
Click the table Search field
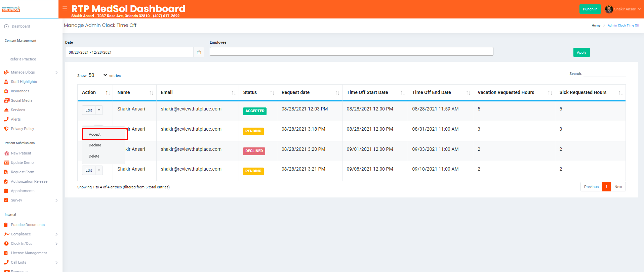pyautogui.click(x=604, y=74)
